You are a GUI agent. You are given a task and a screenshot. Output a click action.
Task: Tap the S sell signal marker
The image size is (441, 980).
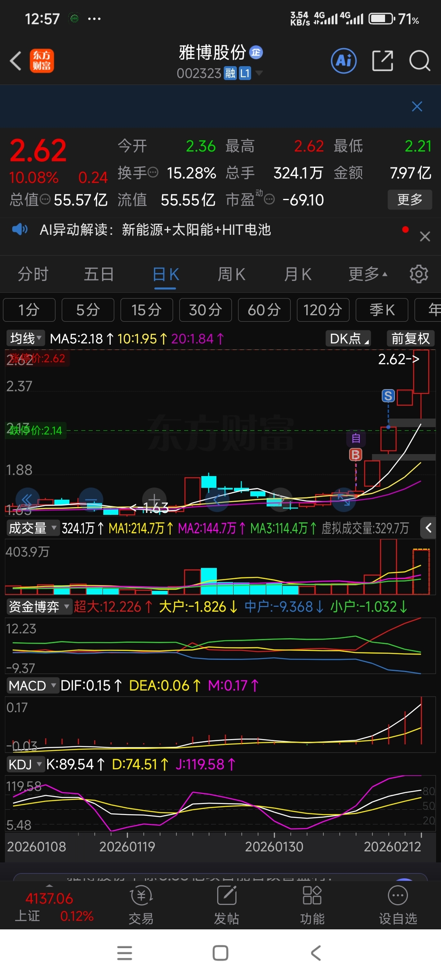coord(388,396)
